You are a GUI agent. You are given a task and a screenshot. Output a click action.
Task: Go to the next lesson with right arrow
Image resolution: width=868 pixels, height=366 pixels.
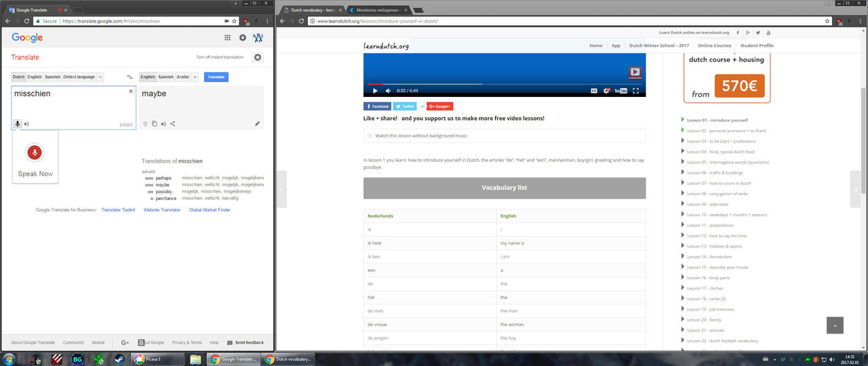coord(855,190)
